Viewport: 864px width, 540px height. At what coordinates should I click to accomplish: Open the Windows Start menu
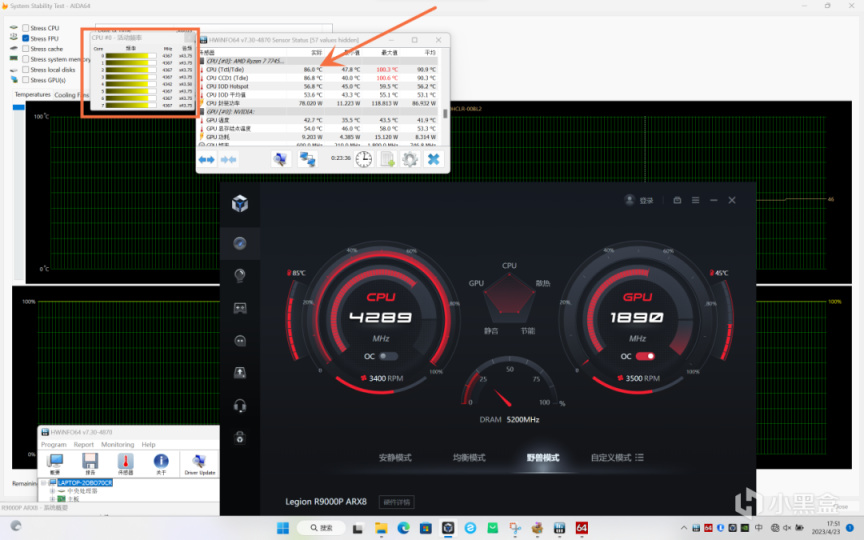pyautogui.click(x=283, y=528)
